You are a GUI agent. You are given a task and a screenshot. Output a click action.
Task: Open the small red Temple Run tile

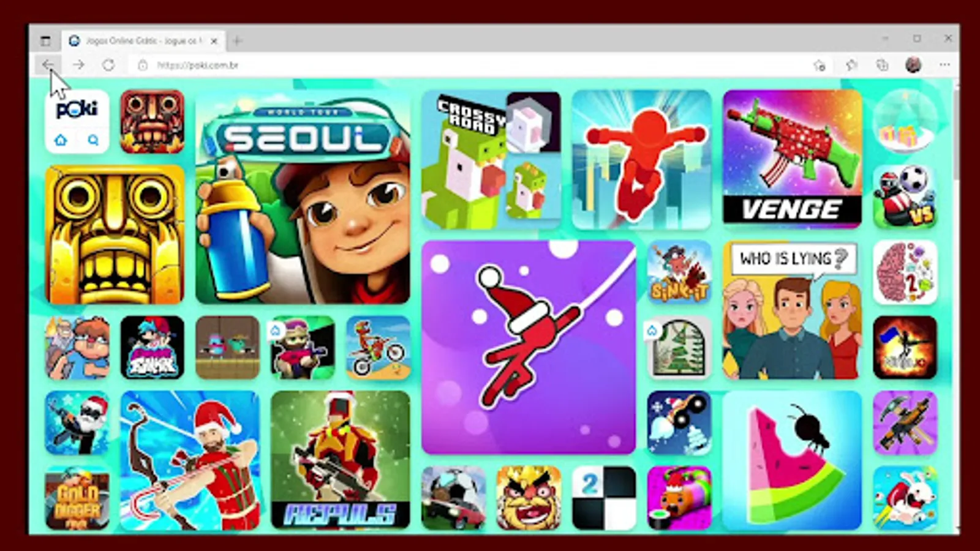[x=152, y=121]
